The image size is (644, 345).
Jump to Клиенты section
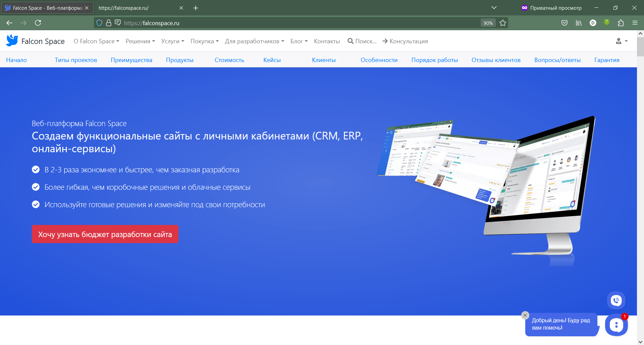point(324,60)
